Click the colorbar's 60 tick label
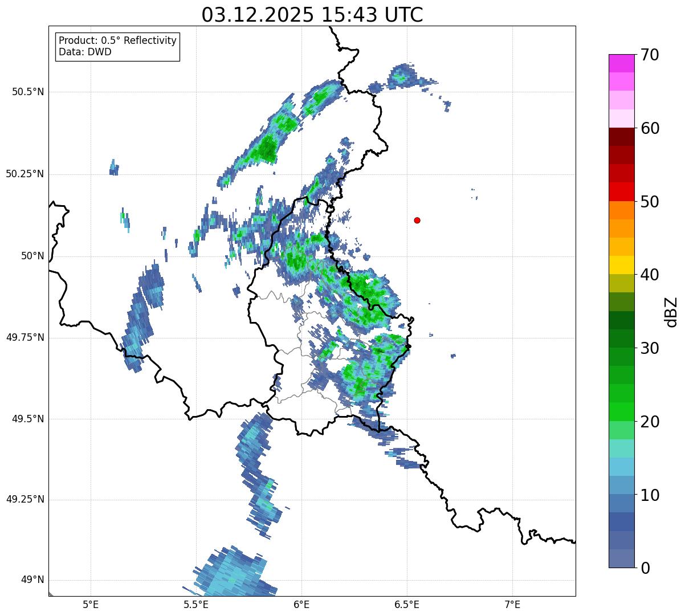 650,128
